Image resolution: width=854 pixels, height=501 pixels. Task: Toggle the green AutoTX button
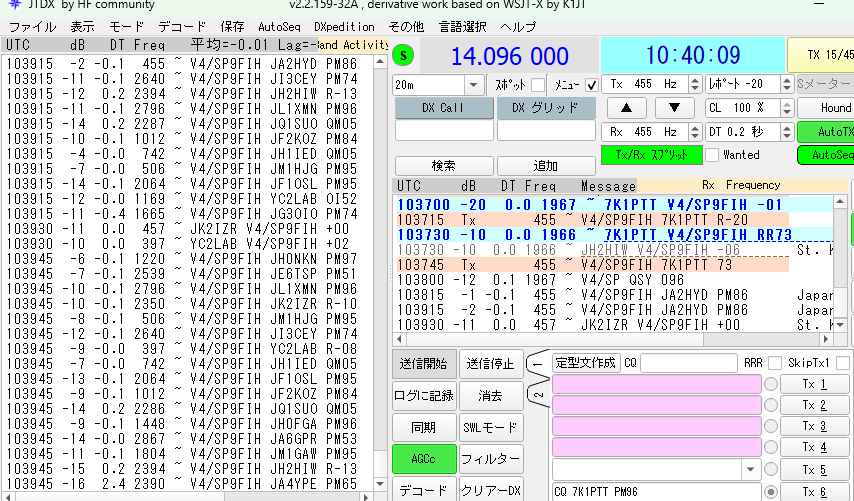(x=826, y=132)
